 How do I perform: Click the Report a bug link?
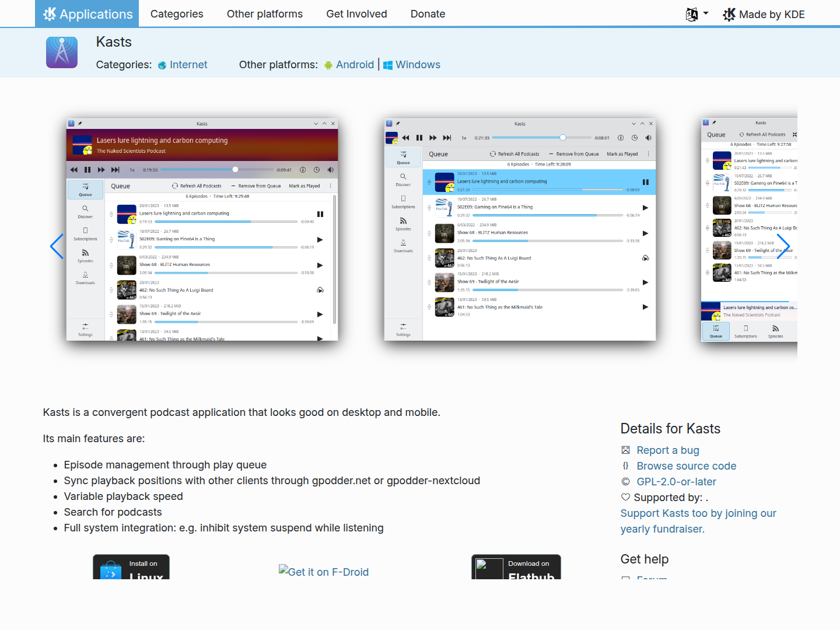coord(668,450)
